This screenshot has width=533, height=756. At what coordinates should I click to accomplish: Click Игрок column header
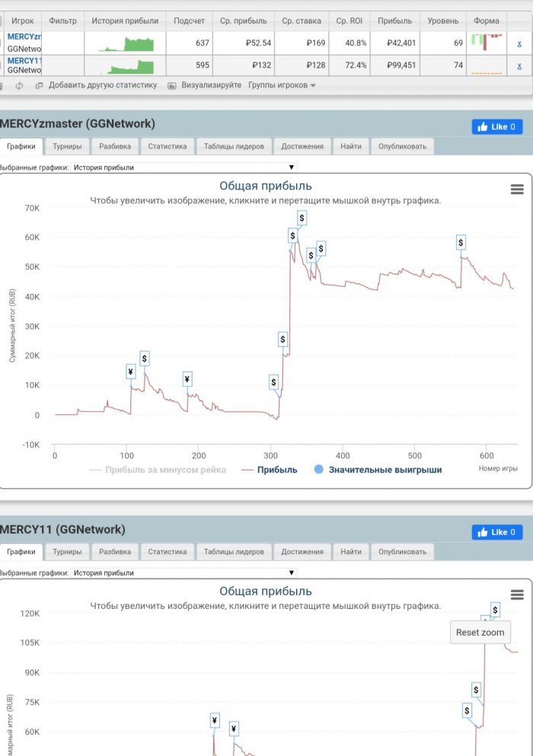[23, 21]
